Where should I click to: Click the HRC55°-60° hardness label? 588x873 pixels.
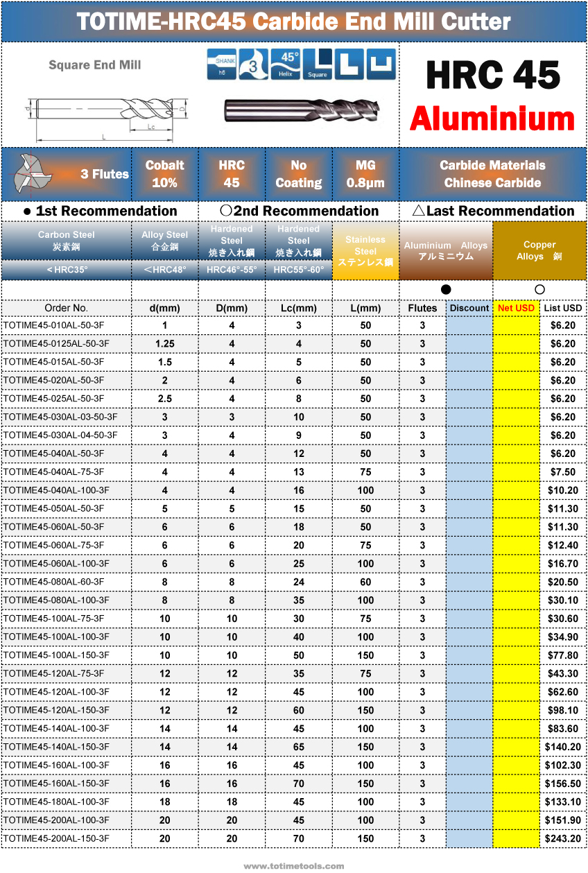pyautogui.click(x=299, y=270)
